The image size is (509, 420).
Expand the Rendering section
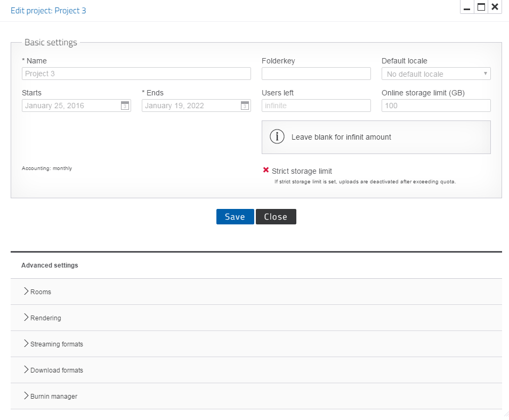(x=256, y=318)
